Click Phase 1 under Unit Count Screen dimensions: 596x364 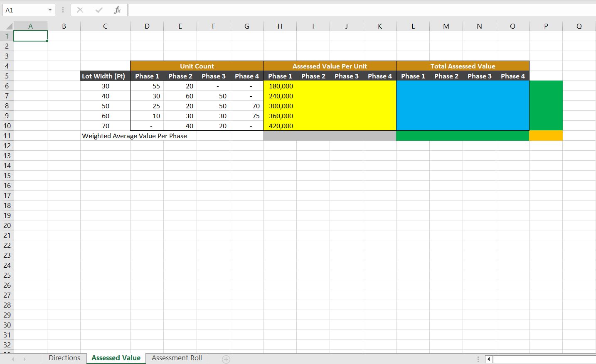147,76
